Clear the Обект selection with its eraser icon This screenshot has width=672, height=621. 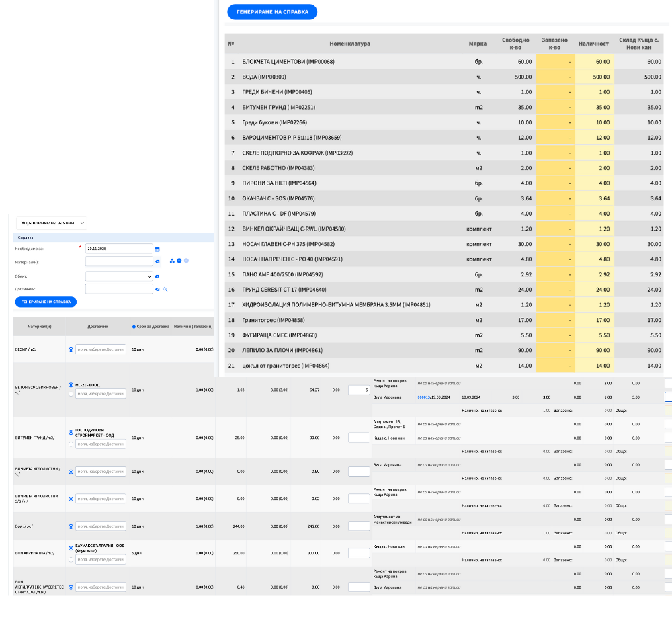[x=157, y=276]
